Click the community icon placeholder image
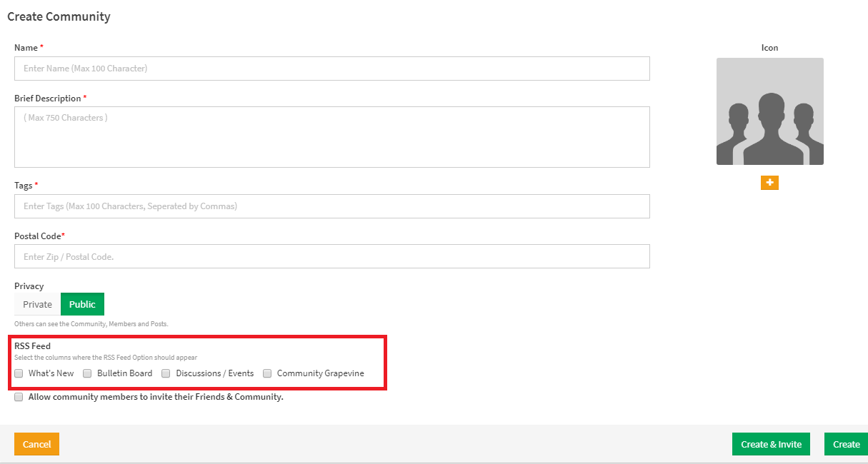868x464 pixels. click(x=770, y=111)
